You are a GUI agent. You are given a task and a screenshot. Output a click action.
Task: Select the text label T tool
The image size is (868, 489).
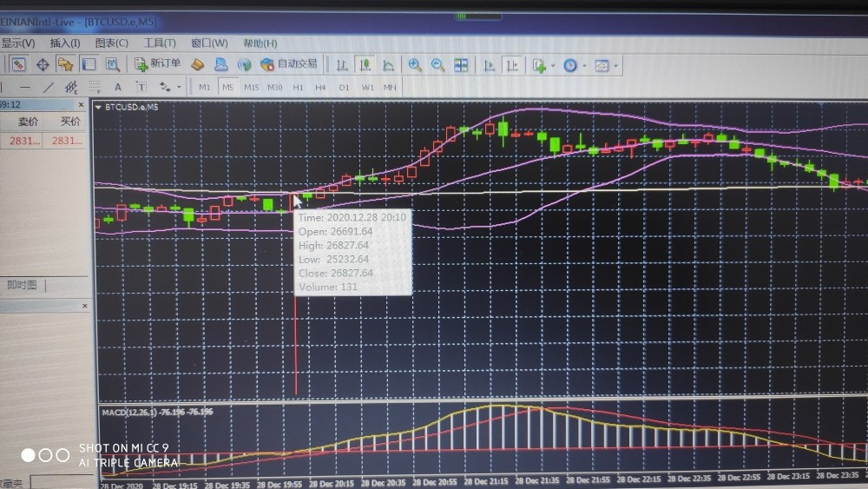[141, 87]
